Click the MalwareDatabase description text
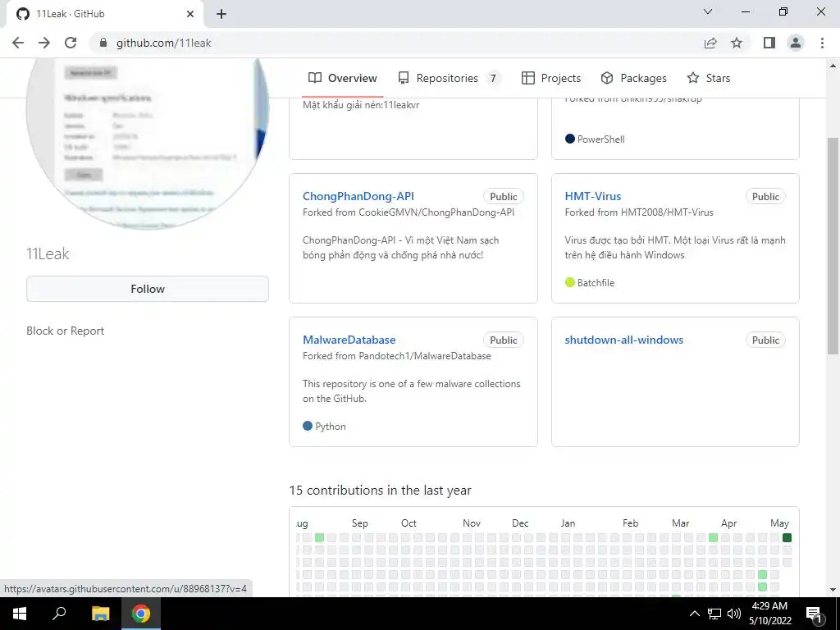The height and width of the screenshot is (630, 840). click(x=412, y=391)
